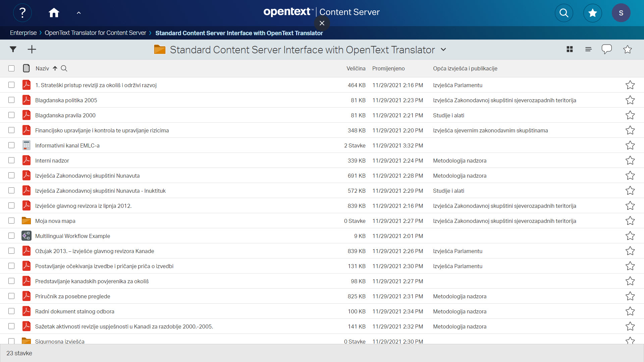Go to OpenText Translator for Content Server breadcrumb
Screen dimensions: 644x362
[95, 33]
